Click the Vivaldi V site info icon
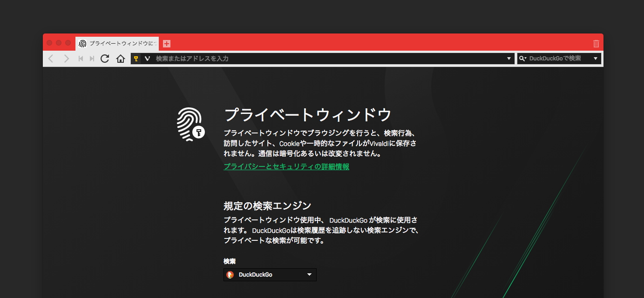Screen dimensions: 644x298 click(x=147, y=59)
